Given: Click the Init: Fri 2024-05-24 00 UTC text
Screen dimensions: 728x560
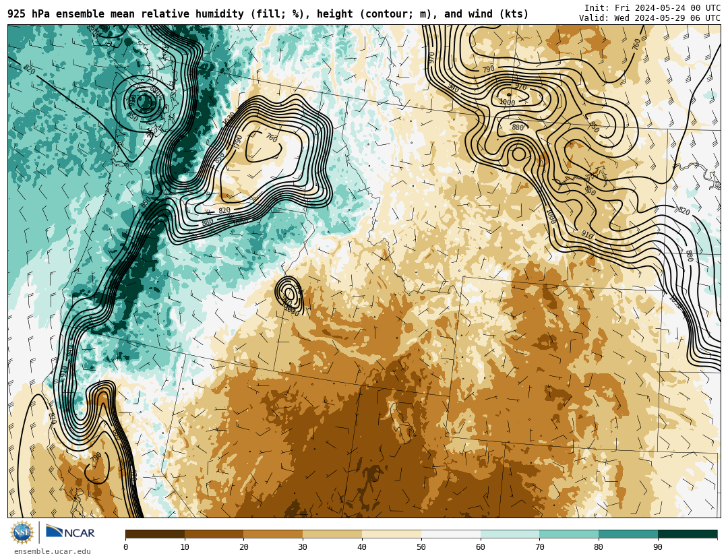Looking at the screenshot, I should [x=653, y=8].
